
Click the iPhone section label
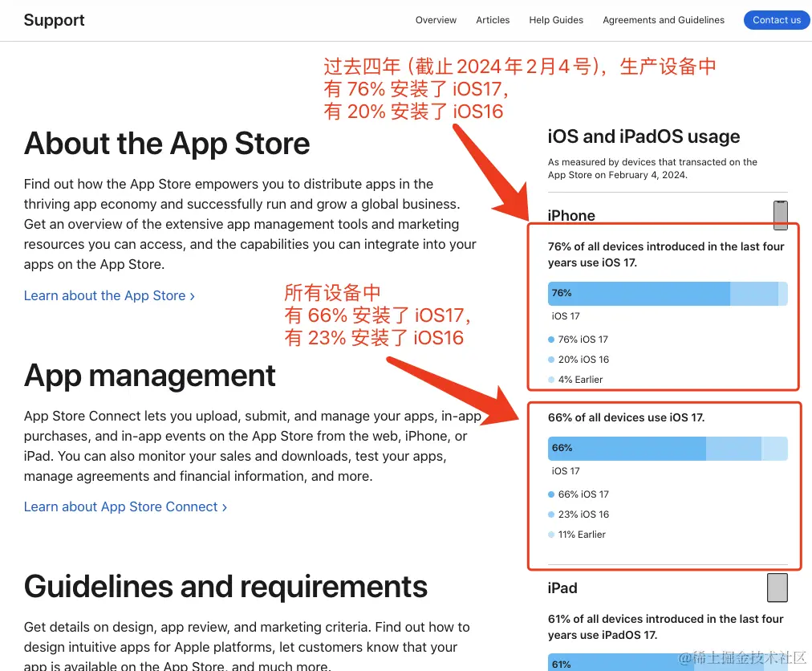pos(571,216)
